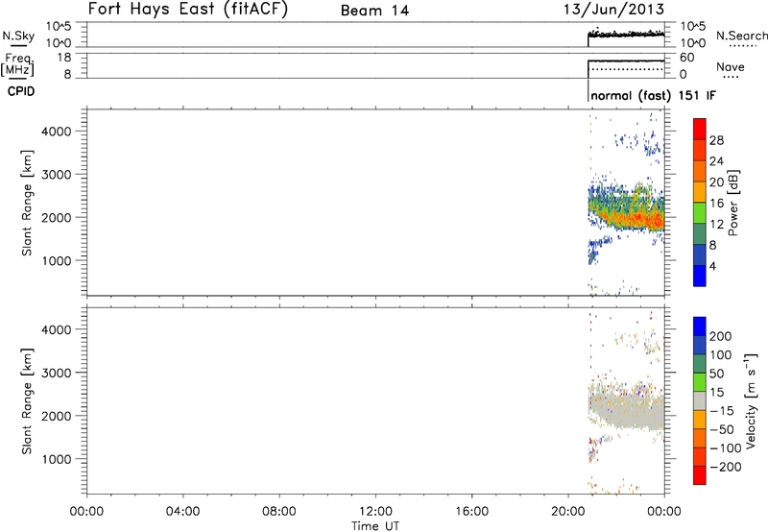
Task: Click the '1000' tick on velocity panel
Action: click(x=57, y=459)
